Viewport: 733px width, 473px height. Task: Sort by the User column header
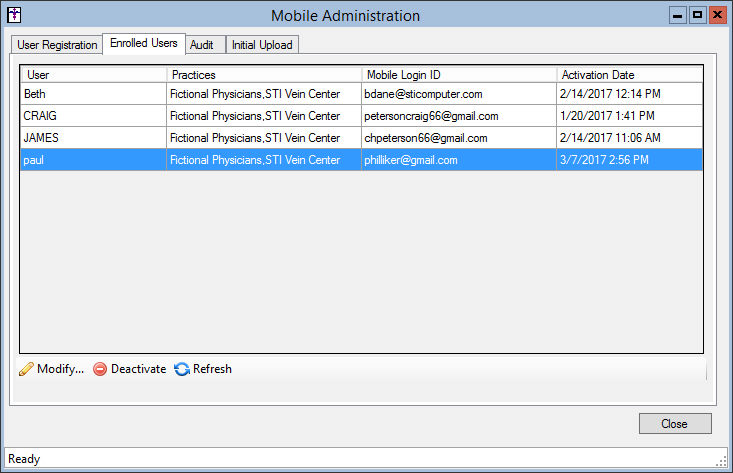pos(93,75)
